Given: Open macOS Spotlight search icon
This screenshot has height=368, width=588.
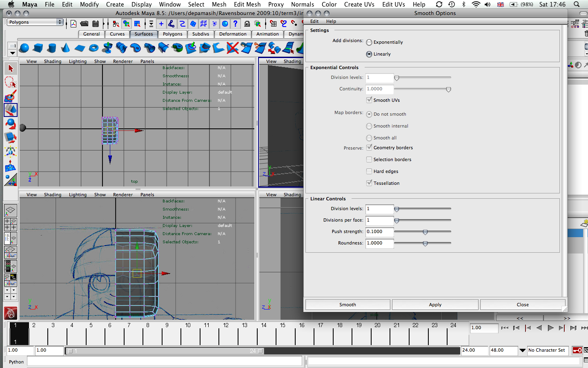Looking at the screenshot, I should point(577,4).
